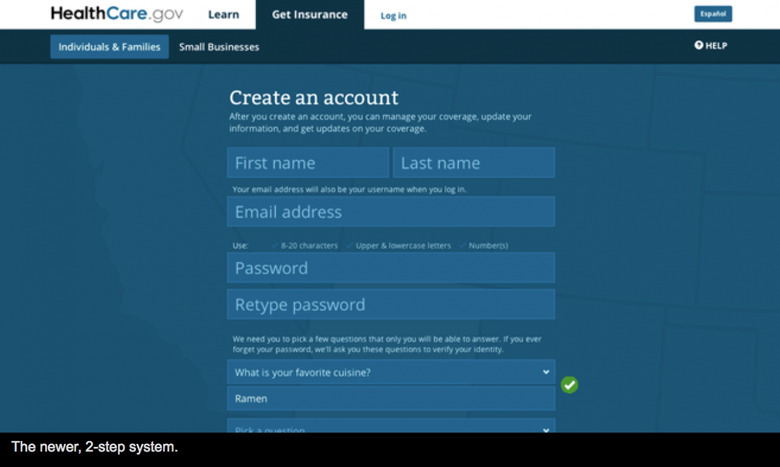Click the checkmark beside Upper & lowercase letters
Screen dimensions: 780x467
coord(349,246)
